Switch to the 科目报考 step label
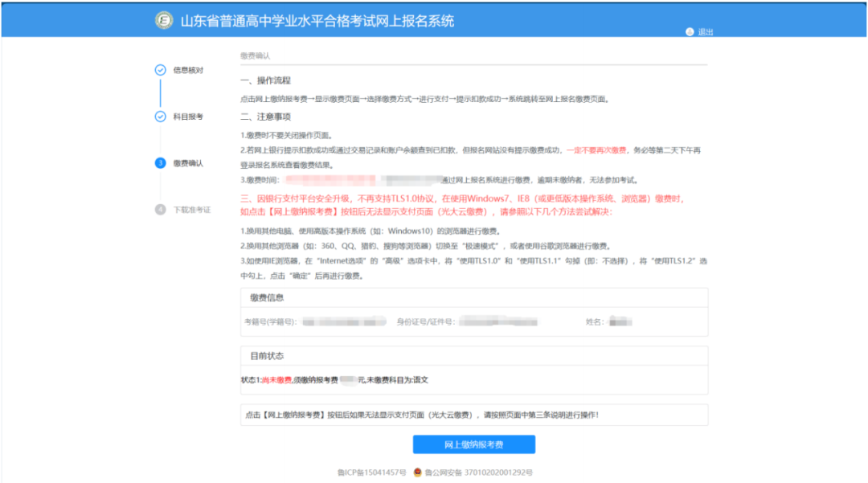This screenshot has width=868, height=483. [188, 117]
